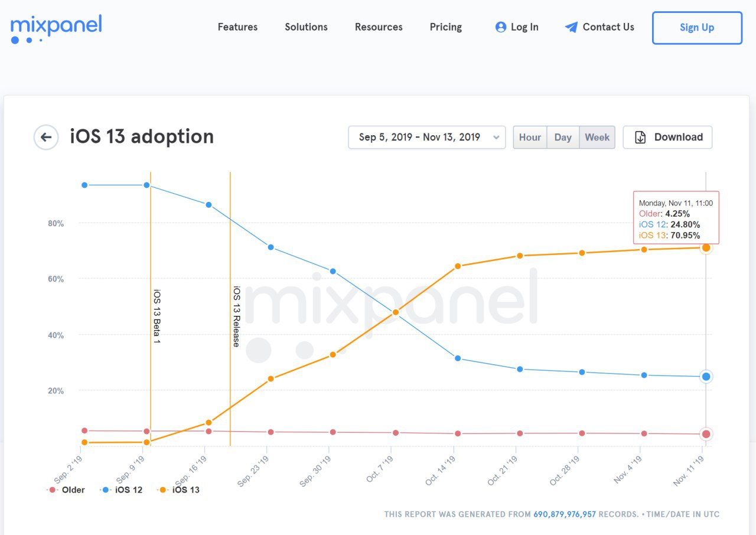Open the Resources menu
The width and height of the screenshot is (756, 535).
[x=379, y=27]
